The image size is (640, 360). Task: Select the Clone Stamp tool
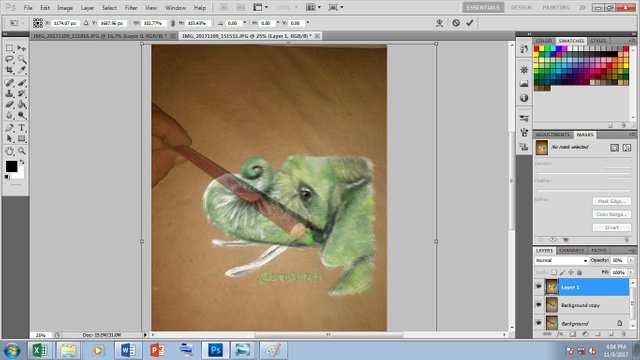coord(9,93)
